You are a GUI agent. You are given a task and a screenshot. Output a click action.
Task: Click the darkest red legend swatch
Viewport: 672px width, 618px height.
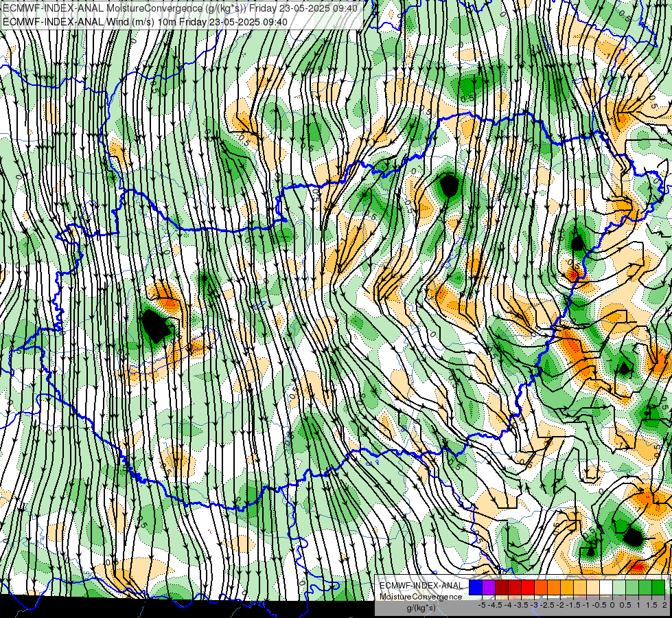click(502, 588)
